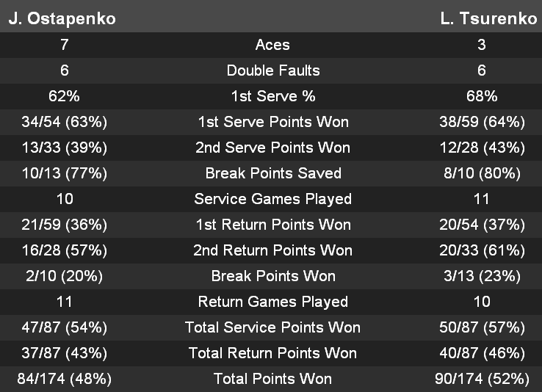Select Tsurenko's 3/13 (23%) break points won

482,276
